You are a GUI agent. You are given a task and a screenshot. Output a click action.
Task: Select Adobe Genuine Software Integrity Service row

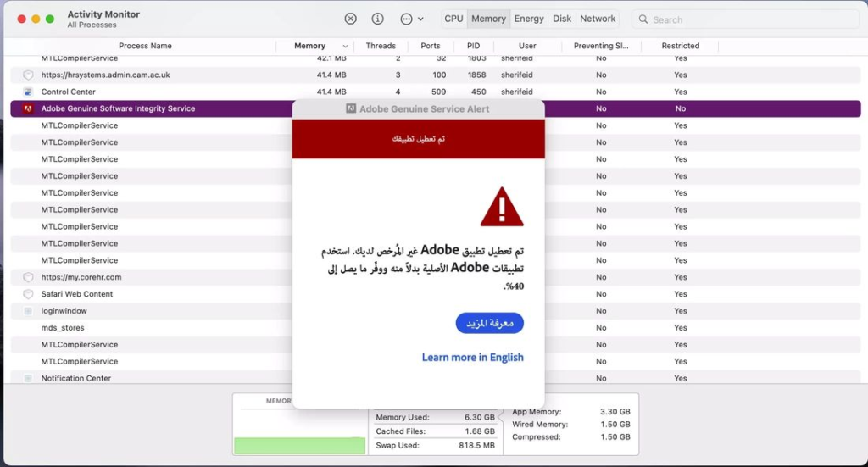point(435,108)
